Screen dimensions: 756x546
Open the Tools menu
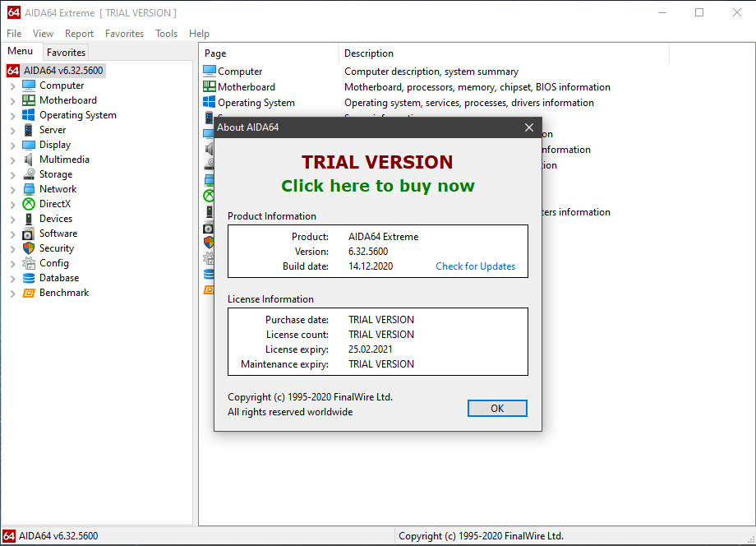click(x=166, y=33)
